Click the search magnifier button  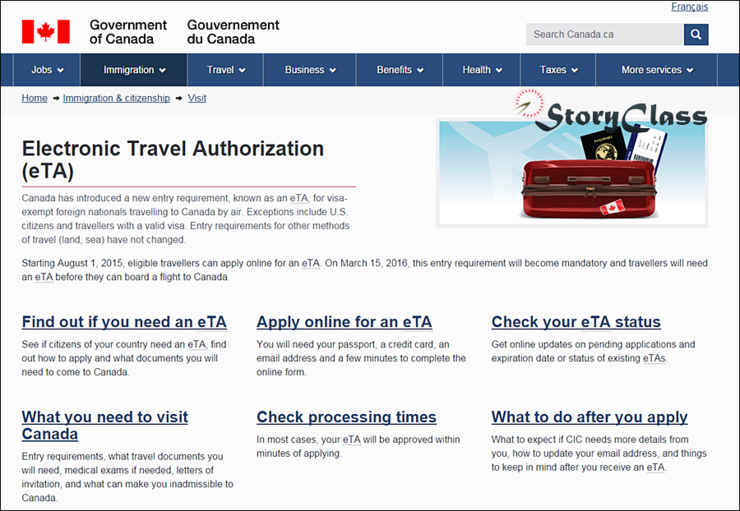click(x=696, y=34)
